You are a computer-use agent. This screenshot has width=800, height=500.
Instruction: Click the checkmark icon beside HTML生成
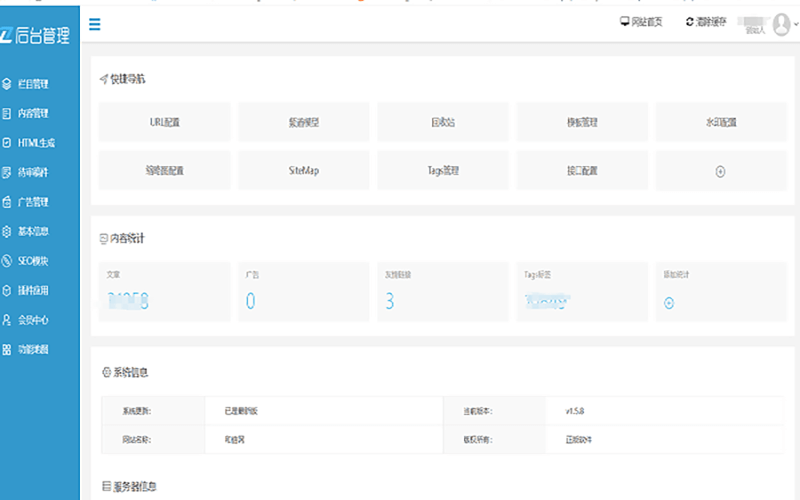coord(7,143)
